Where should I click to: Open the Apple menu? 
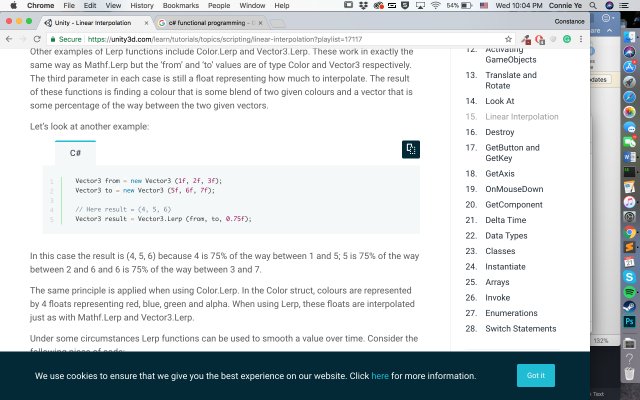click(x=13, y=5)
